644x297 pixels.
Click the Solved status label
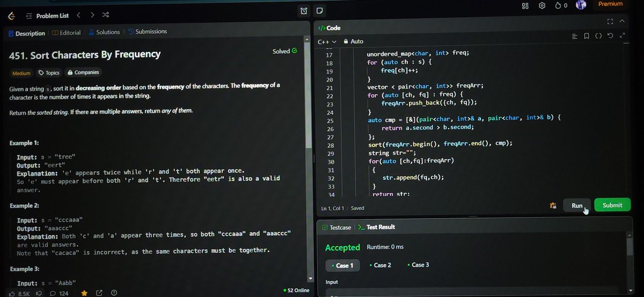click(x=285, y=51)
